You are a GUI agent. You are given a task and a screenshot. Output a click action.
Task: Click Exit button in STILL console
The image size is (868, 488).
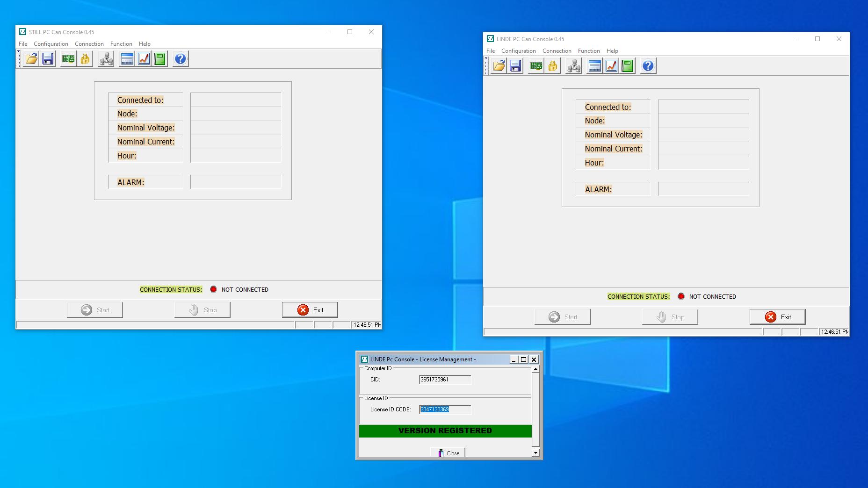pyautogui.click(x=310, y=310)
